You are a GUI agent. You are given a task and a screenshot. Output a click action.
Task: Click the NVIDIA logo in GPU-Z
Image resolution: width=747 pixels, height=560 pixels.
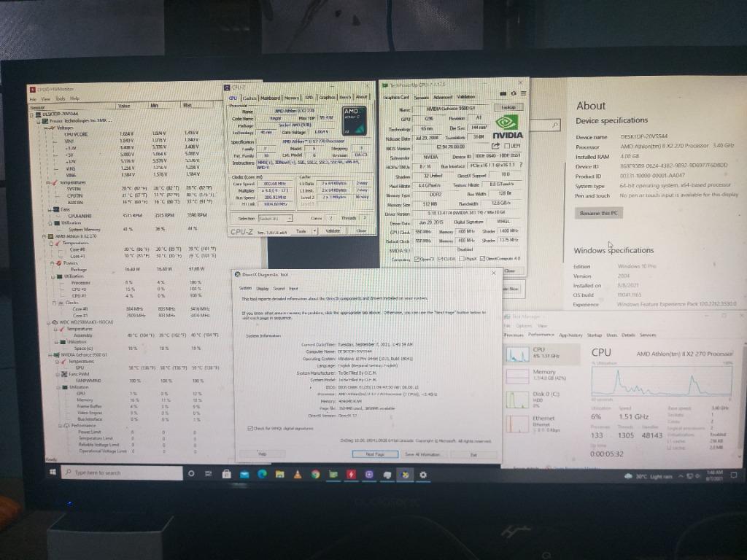click(x=508, y=127)
